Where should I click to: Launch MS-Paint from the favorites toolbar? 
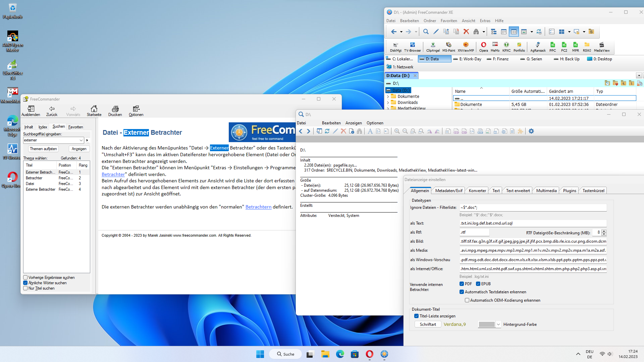448,47
